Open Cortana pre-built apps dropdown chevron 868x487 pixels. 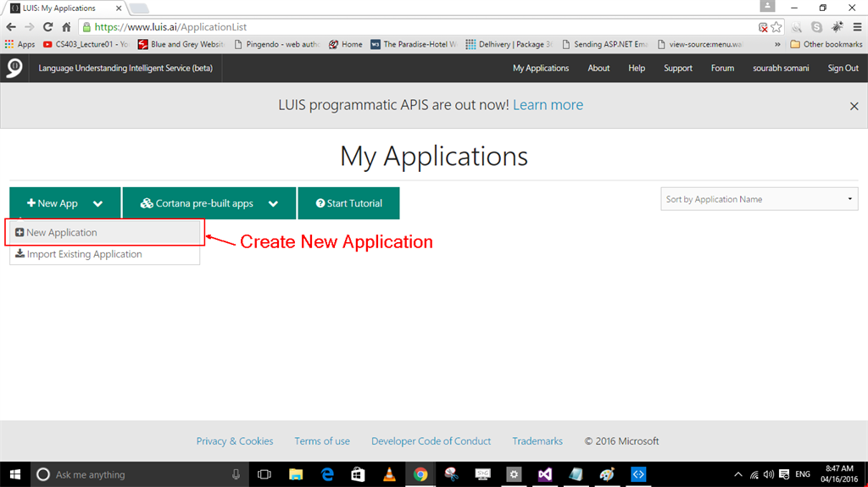273,203
